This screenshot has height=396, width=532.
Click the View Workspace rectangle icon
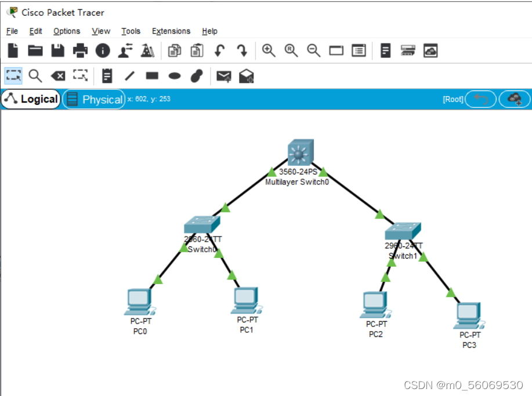pyautogui.click(x=336, y=51)
